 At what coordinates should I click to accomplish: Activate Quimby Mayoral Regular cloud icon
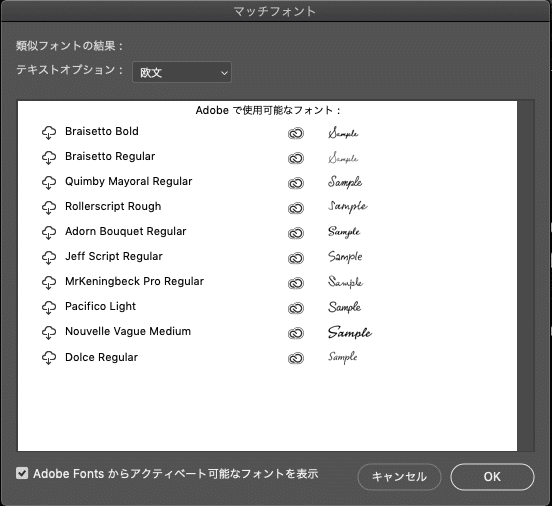pos(49,183)
